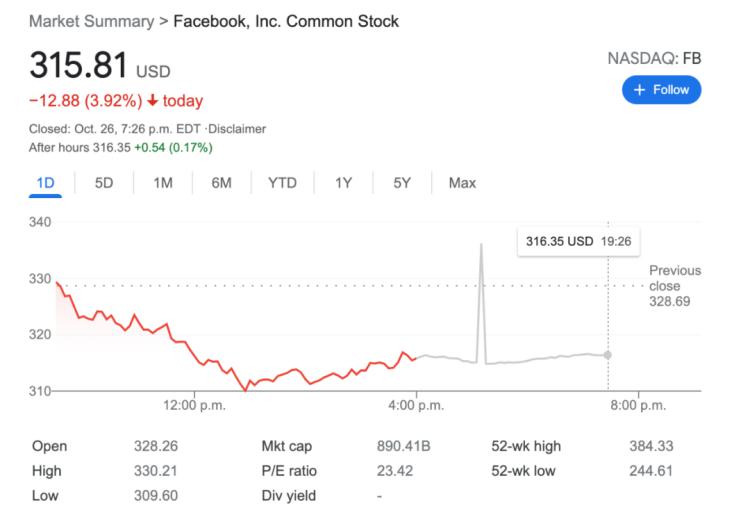Image resolution: width=750 pixels, height=524 pixels.
Task: Select the 1D time range tab
Action: (x=45, y=183)
